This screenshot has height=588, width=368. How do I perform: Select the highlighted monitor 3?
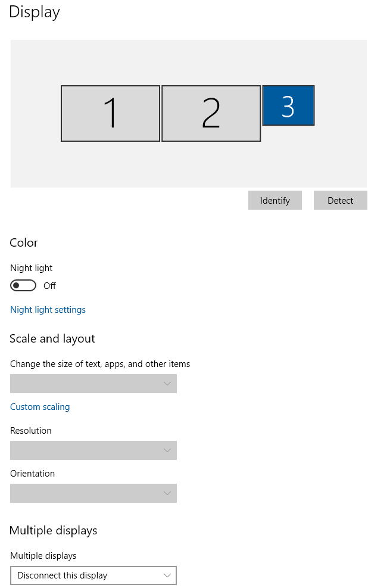pos(288,105)
